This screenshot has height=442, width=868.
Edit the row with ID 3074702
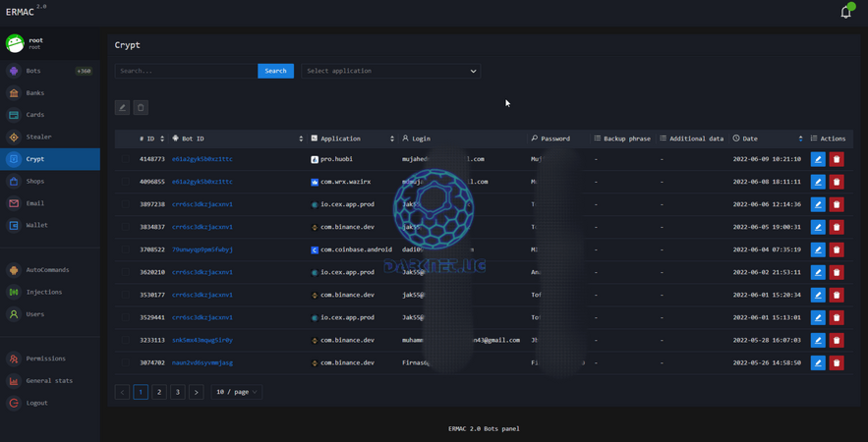click(818, 363)
